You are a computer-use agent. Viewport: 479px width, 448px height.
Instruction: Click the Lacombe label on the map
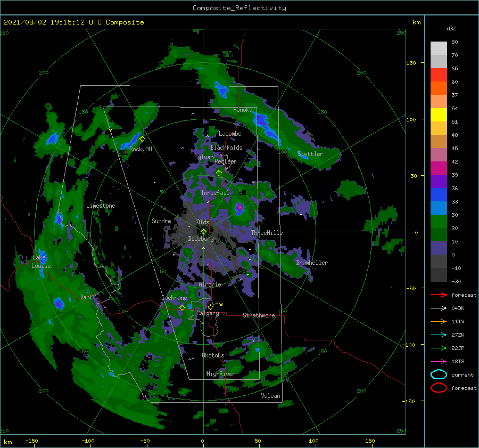pyautogui.click(x=230, y=134)
